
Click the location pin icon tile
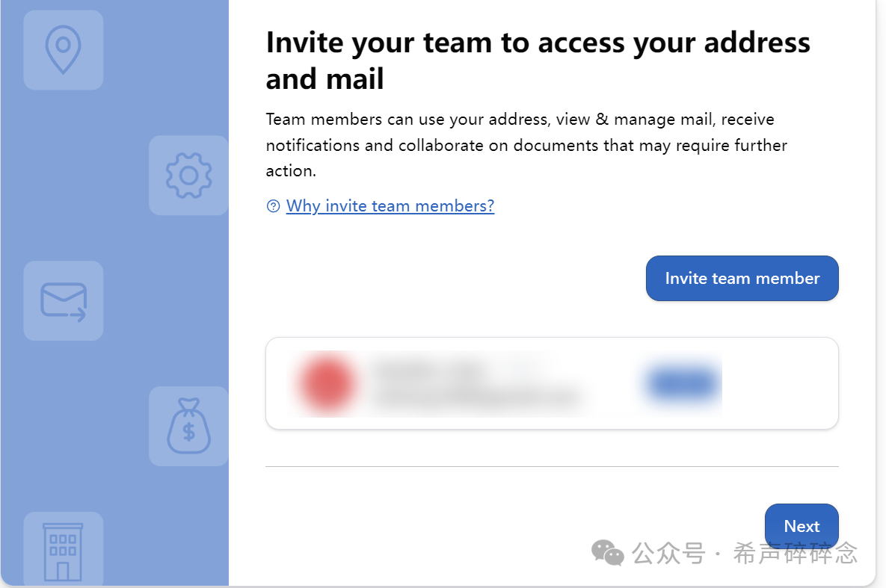64,50
